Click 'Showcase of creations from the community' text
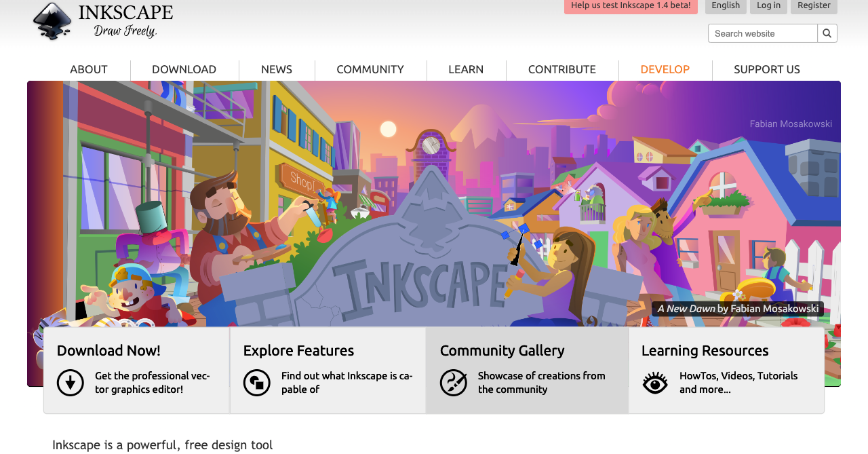This screenshot has width=868, height=454. tap(542, 383)
